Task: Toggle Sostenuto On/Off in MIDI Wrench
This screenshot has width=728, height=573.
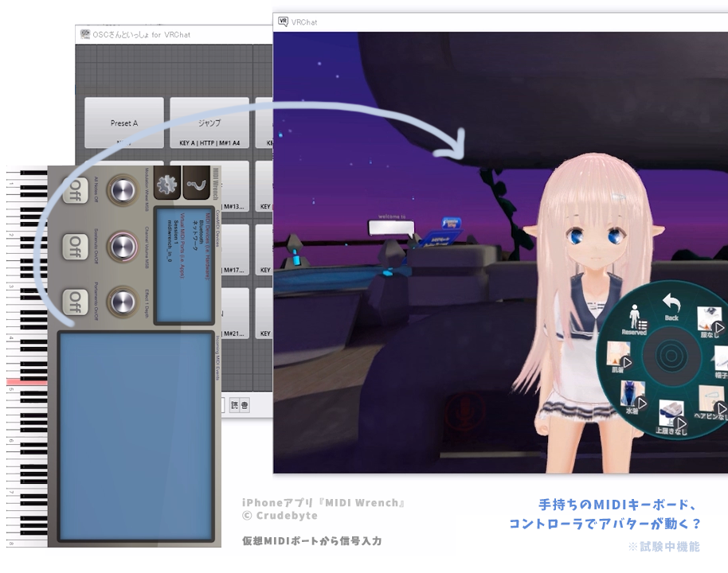Action: click(74, 246)
